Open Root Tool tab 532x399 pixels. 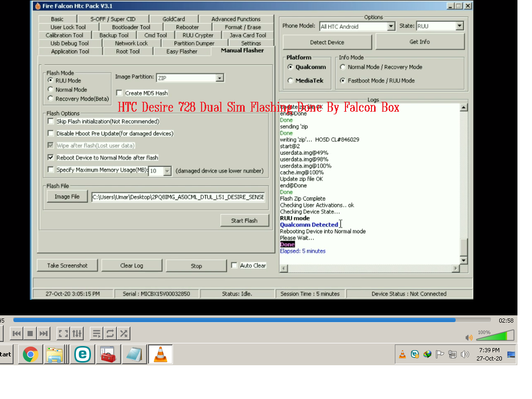pos(128,51)
